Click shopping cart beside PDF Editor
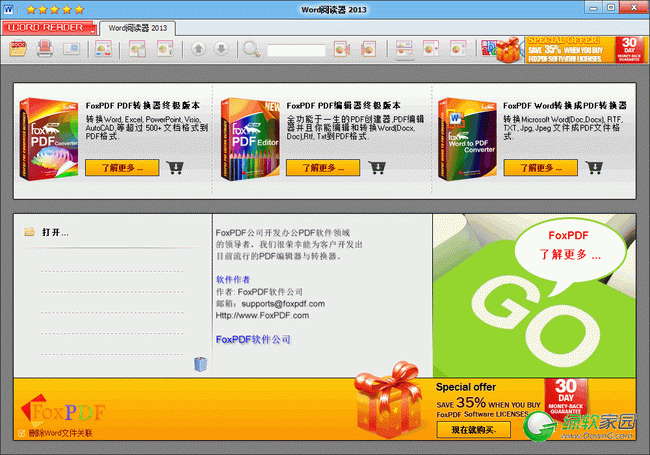The height and width of the screenshot is (455, 650). tap(393, 168)
